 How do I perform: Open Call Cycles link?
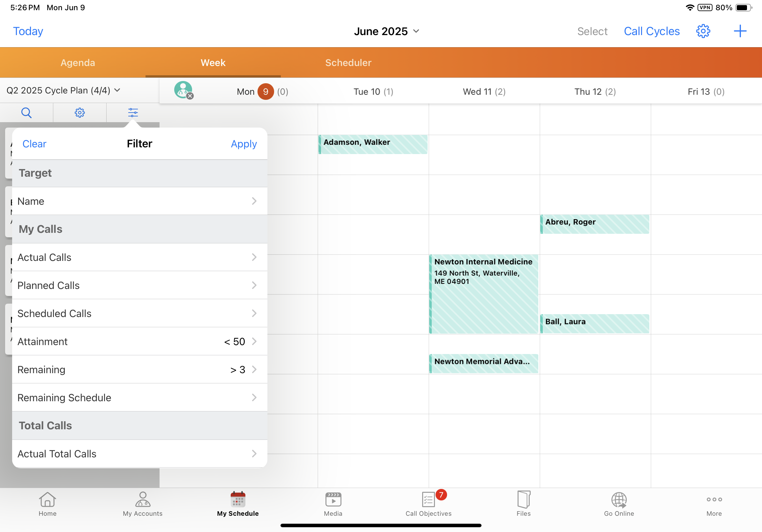652,31
